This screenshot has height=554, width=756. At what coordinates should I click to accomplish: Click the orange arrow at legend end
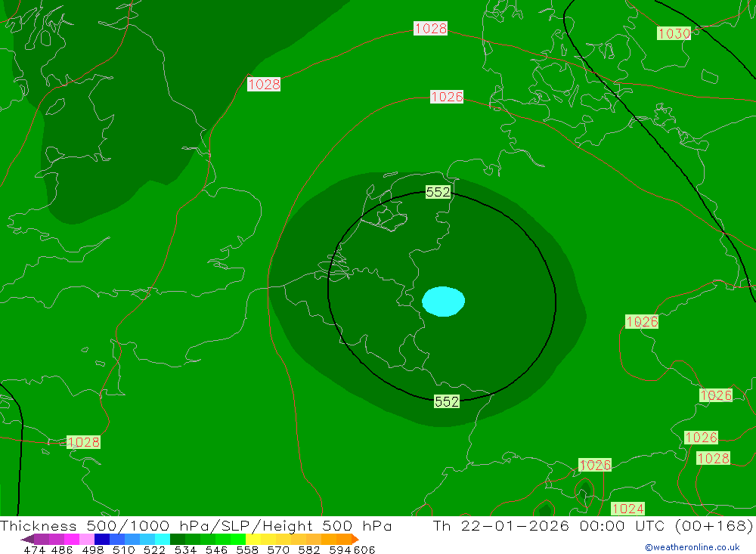coord(355,539)
